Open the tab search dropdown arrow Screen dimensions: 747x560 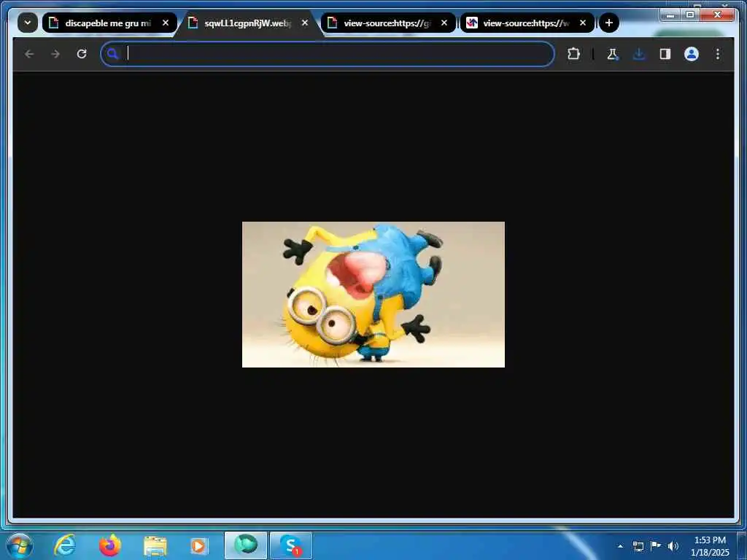point(28,23)
